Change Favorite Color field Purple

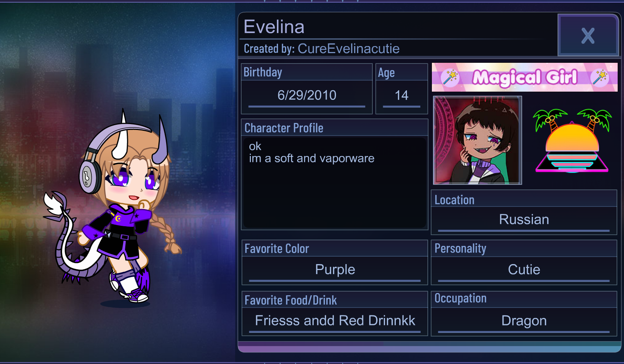point(335,270)
